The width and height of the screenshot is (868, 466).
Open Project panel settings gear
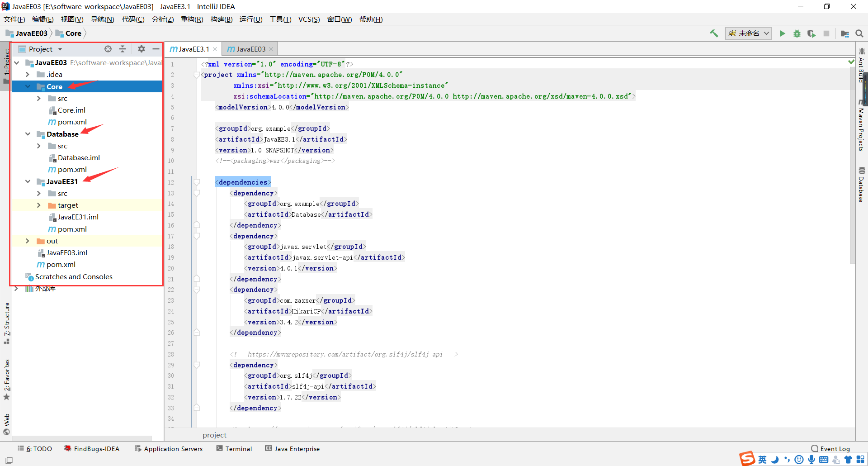[x=142, y=49]
